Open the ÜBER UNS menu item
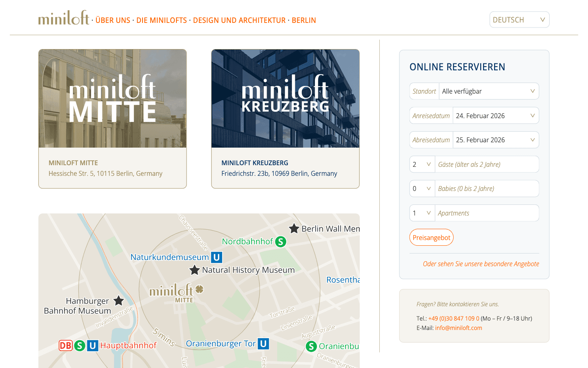 (113, 20)
